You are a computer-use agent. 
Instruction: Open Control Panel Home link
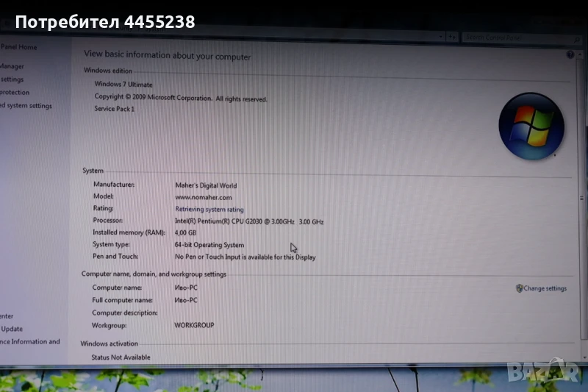pos(19,47)
